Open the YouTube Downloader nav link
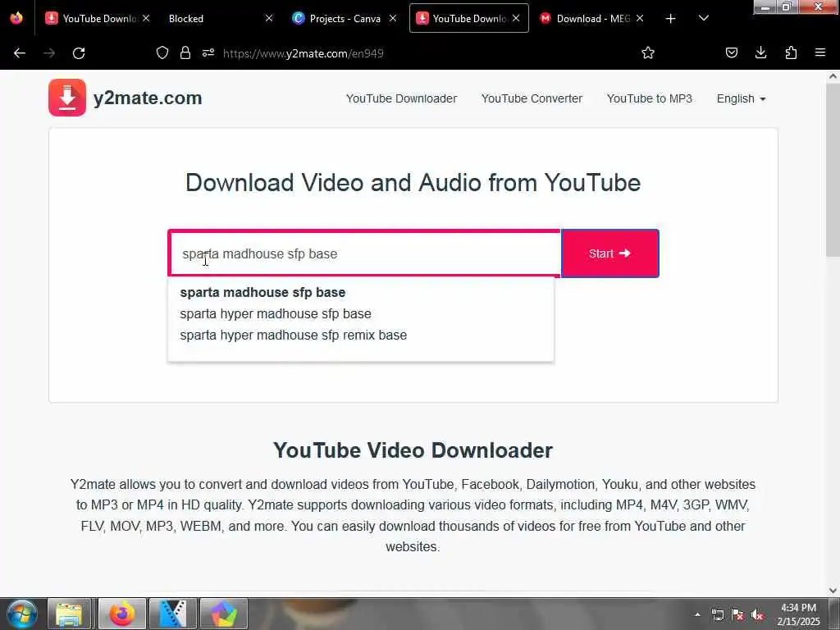Screen dimensions: 840x630 point(401,98)
